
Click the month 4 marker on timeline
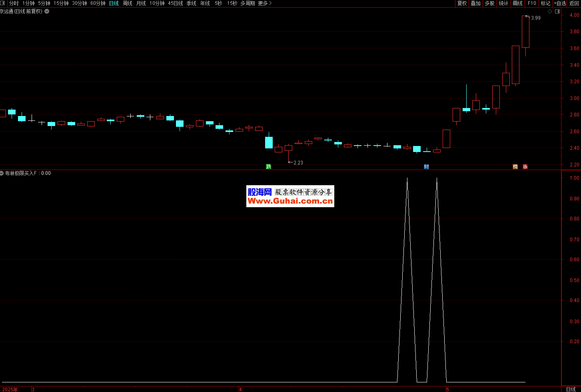pyautogui.click(x=240, y=389)
